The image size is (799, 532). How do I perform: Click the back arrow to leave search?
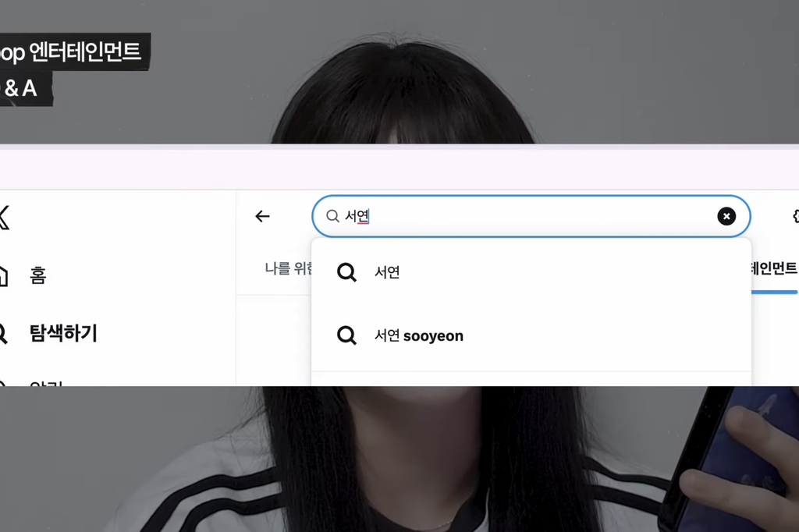click(262, 216)
